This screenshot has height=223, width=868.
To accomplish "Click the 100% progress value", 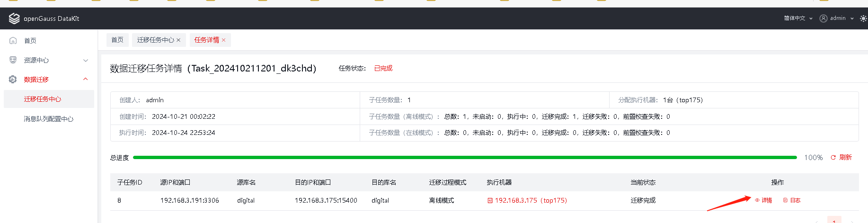I will [x=814, y=158].
